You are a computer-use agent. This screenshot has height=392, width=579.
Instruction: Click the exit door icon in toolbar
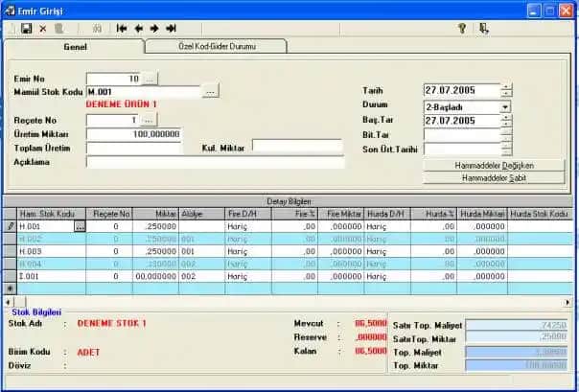pyautogui.click(x=484, y=29)
